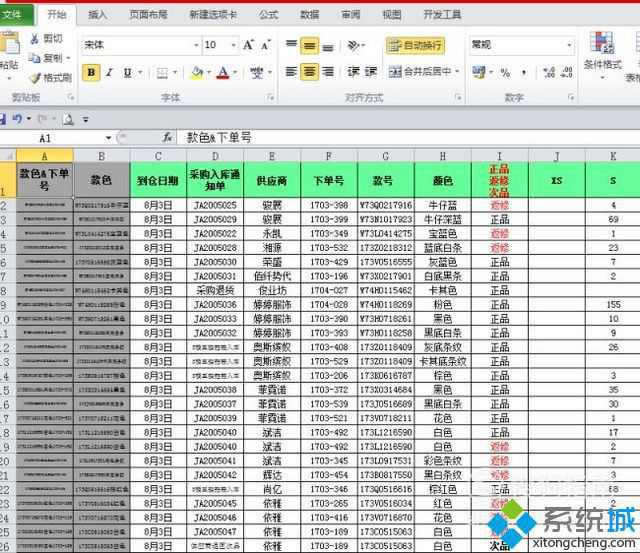Click the phonetic guide (雯) icon
Viewport: 640px width, 553px height.
pos(257,73)
